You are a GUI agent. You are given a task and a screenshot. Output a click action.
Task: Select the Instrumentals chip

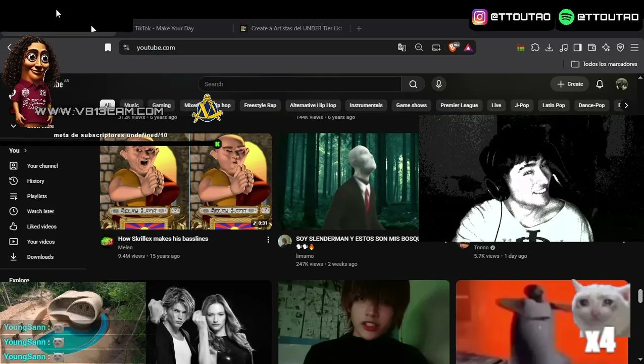[366, 105]
